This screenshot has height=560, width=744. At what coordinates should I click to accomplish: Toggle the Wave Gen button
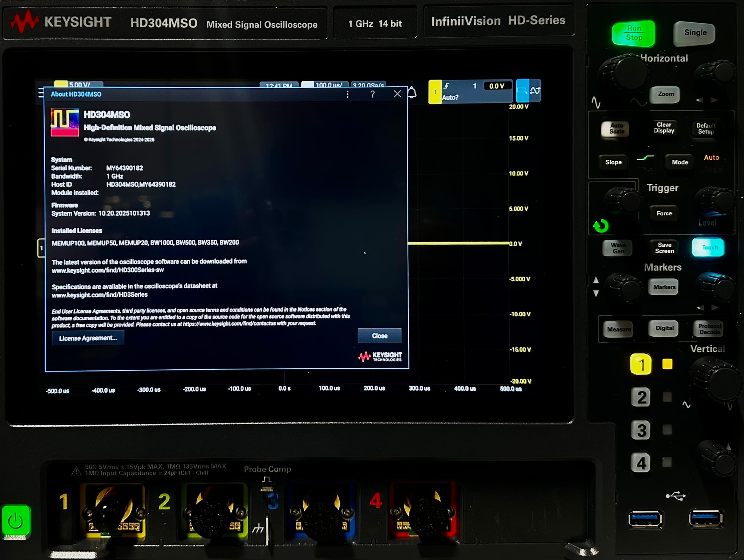click(x=618, y=248)
